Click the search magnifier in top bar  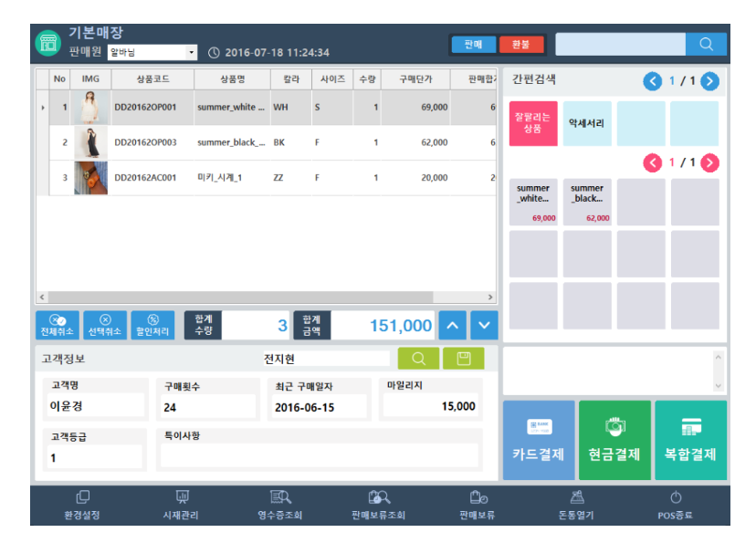[706, 44]
